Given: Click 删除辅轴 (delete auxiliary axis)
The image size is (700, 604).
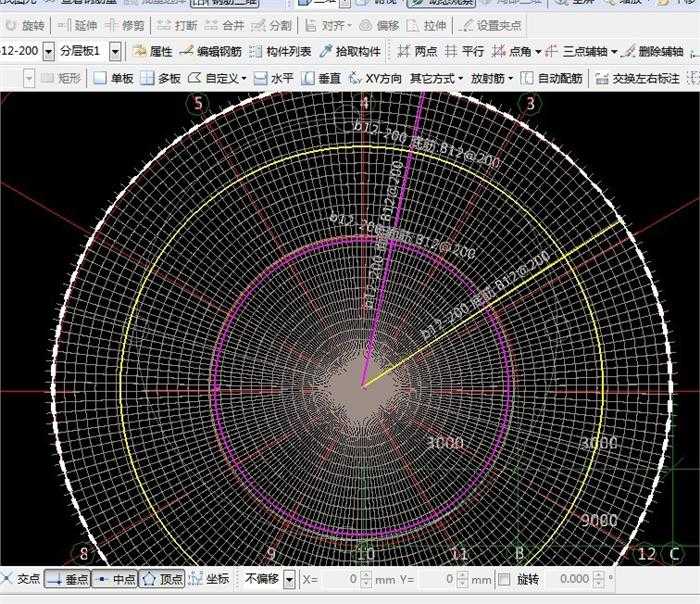Looking at the screenshot, I should click(652, 52).
